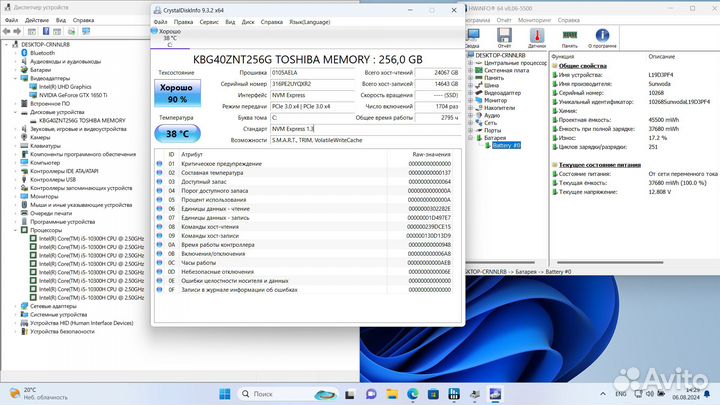Open CrystalDiskInfo Диск menu

248,22
